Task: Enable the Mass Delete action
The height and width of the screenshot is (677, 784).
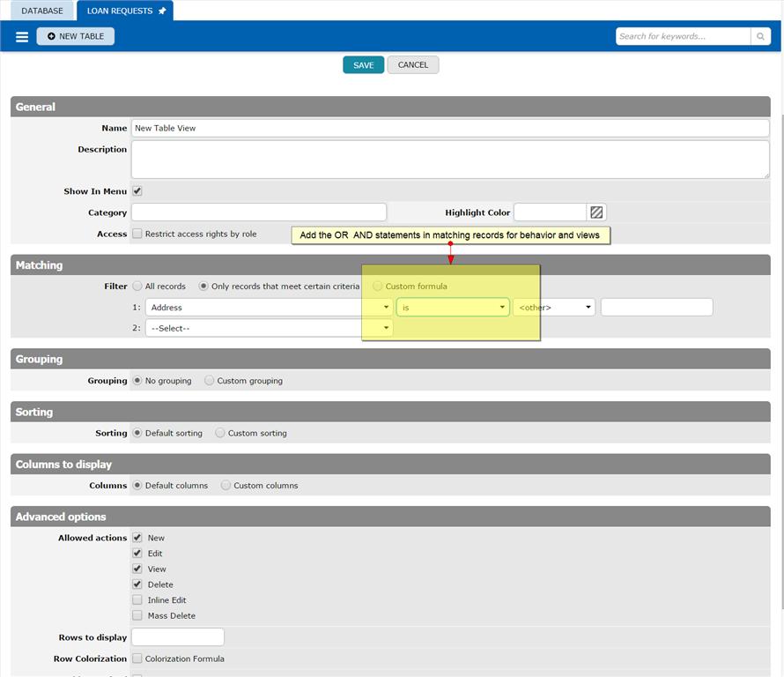Action: [x=137, y=615]
